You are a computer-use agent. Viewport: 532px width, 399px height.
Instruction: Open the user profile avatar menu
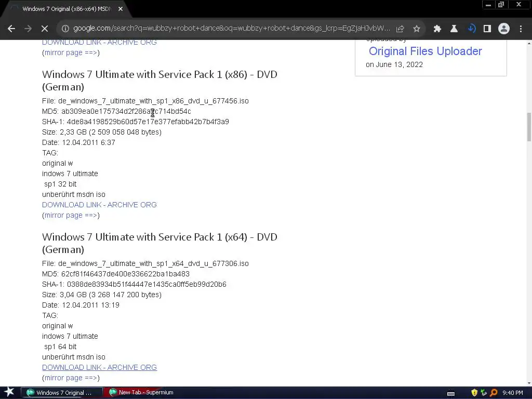coord(504,29)
